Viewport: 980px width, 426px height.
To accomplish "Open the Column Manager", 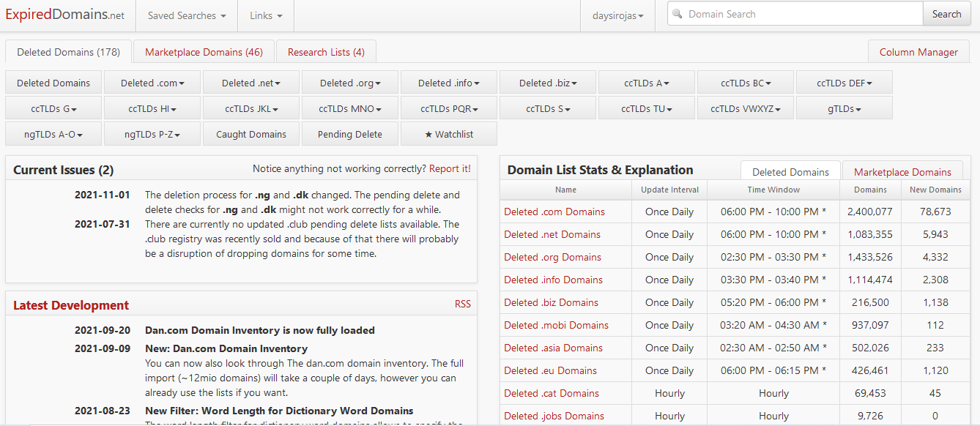I will pyautogui.click(x=918, y=52).
